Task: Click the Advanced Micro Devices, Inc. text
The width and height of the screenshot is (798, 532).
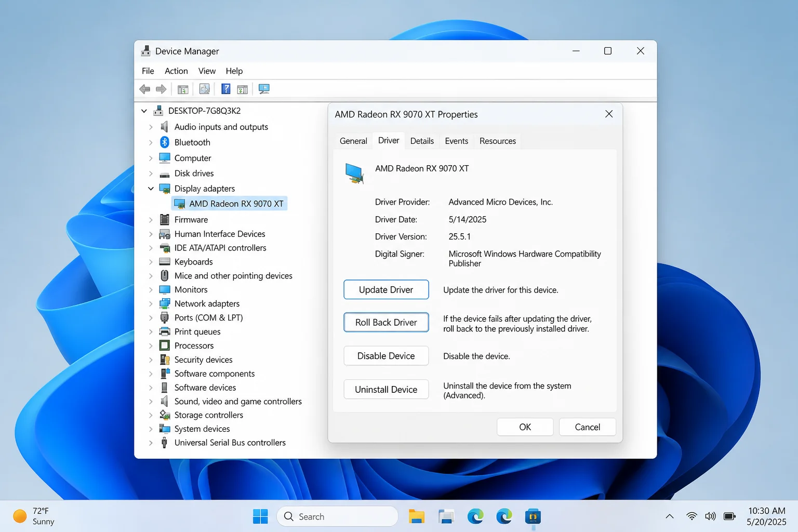Action: (501, 202)
